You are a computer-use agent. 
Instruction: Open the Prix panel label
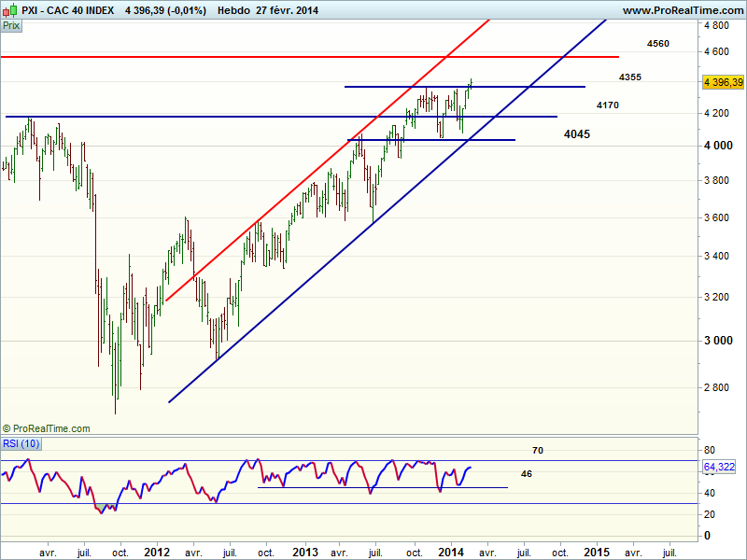[x=11, y=26]
